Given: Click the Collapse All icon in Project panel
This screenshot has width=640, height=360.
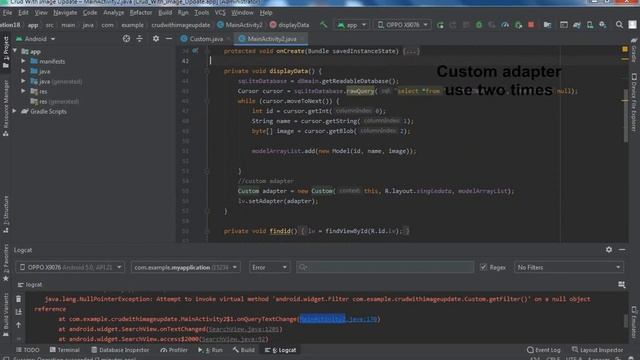Looking at the screenshot, I should pos(140,38).
